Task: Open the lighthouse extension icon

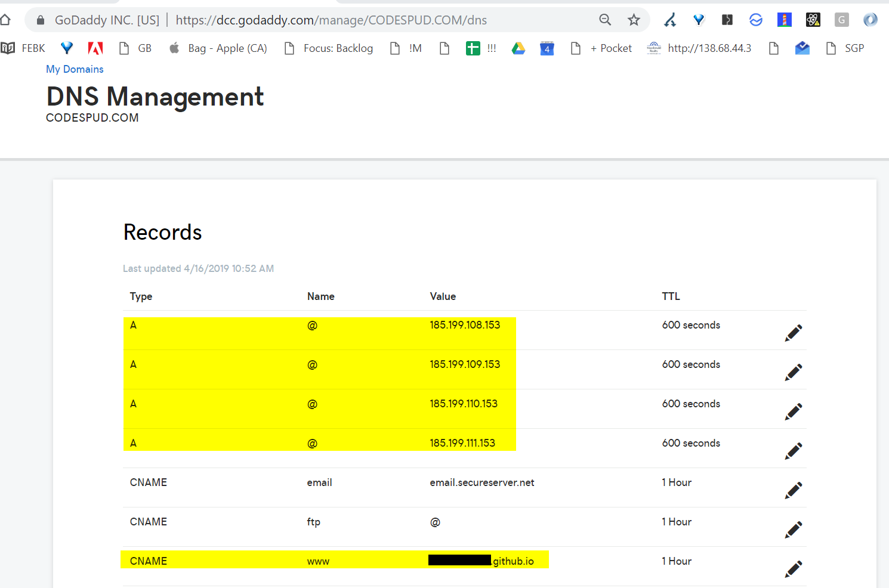Action: [785, 20]
